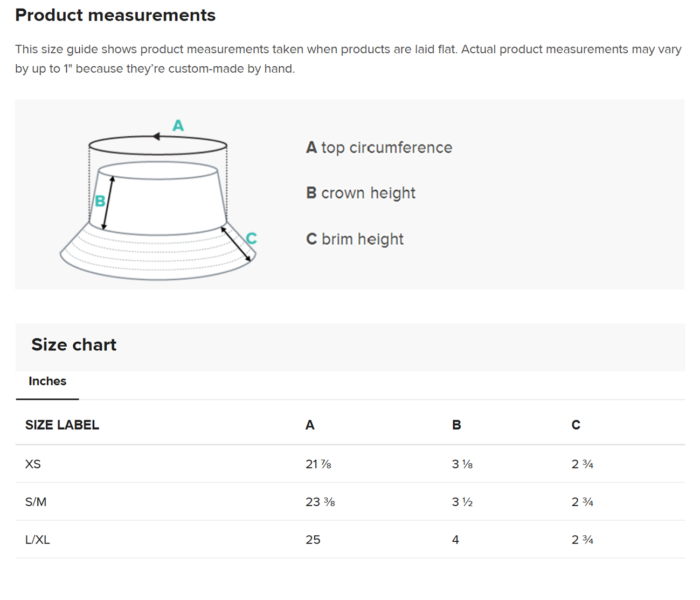Click the 21 ⅞ value for XS
Image resolution: width=700 pixels, height=600 pixels.
tap(318, 464)
